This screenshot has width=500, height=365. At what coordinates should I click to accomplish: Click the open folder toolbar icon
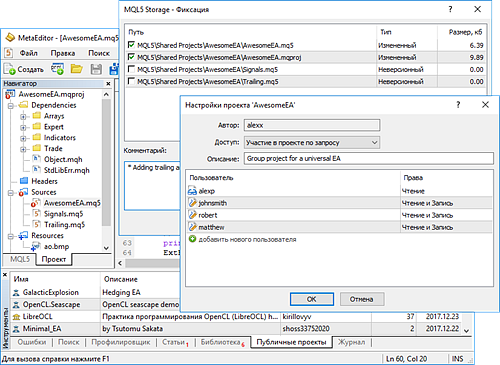(x=77, y=69)
